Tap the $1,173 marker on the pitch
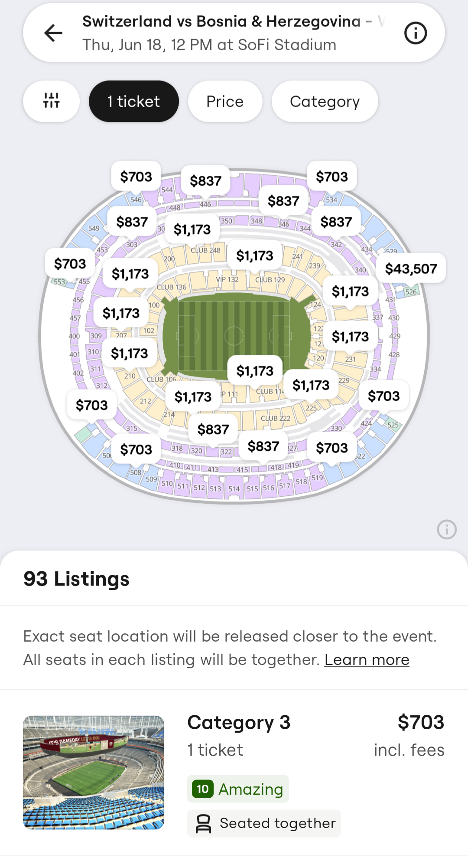This screenshot has width=468, height=868. point(255,371)
